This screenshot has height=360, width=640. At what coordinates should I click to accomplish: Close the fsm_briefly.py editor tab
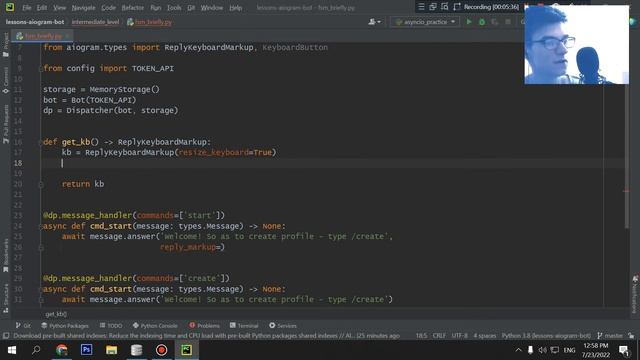click(68, 36)
